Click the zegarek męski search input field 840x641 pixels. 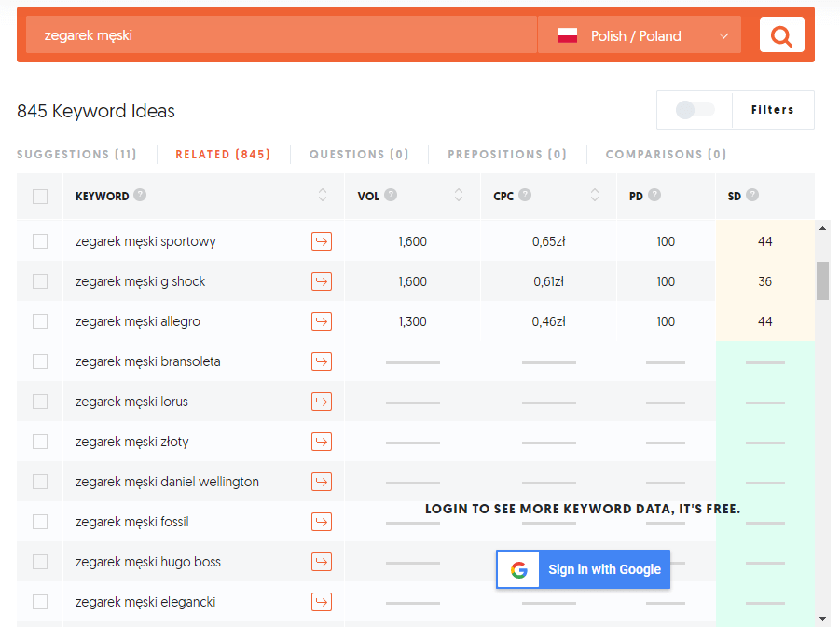click(x=280, y=34)
